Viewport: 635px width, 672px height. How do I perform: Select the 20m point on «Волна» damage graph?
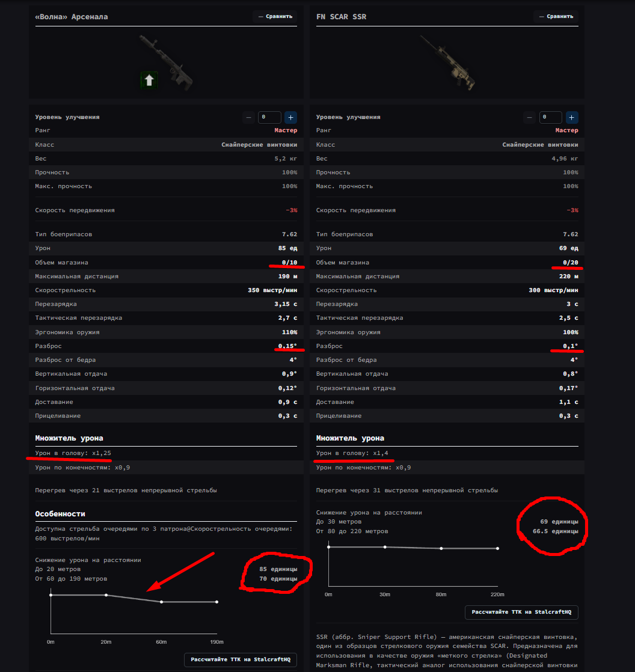pos(106,595)
